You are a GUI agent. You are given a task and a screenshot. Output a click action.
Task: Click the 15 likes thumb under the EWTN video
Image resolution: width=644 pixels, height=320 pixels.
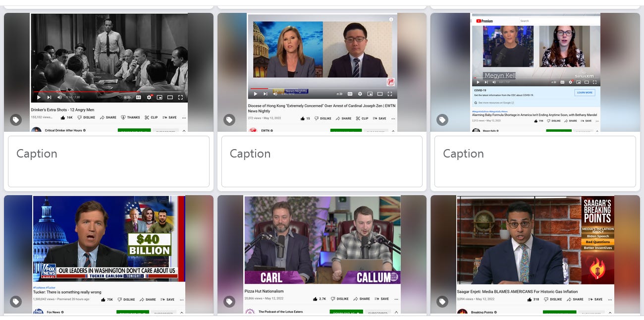(x=305, y=118)
